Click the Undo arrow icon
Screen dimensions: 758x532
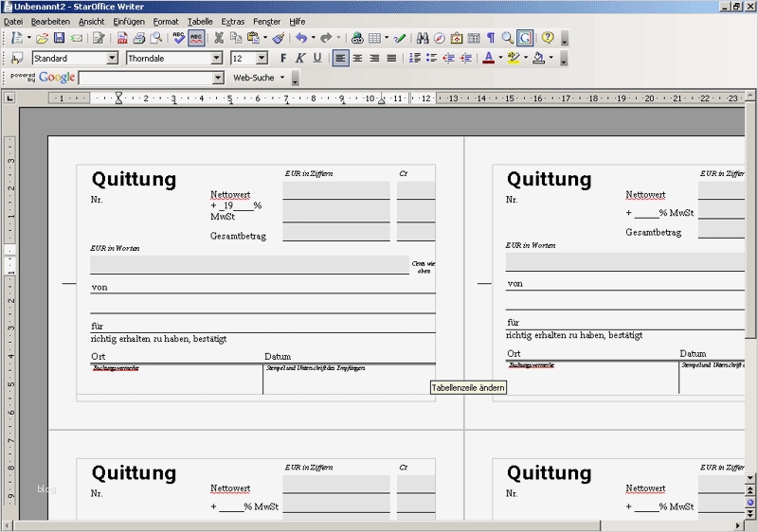[x=300, y=39]
